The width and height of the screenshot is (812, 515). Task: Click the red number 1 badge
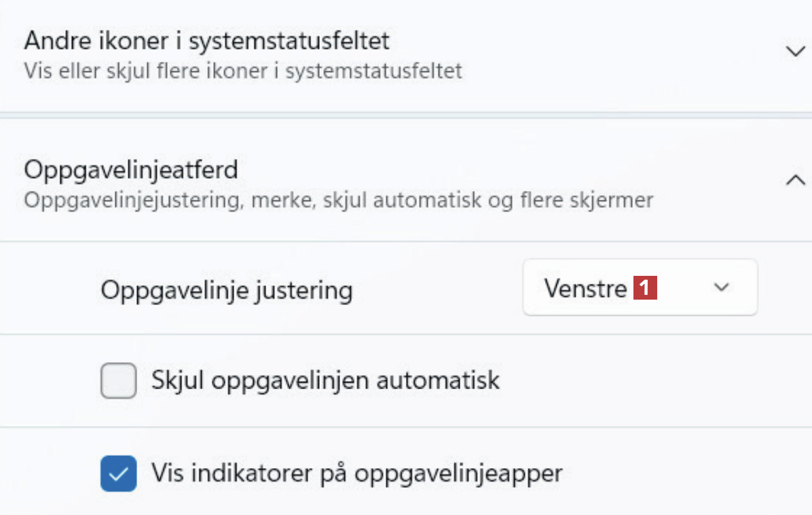point(645,288)
